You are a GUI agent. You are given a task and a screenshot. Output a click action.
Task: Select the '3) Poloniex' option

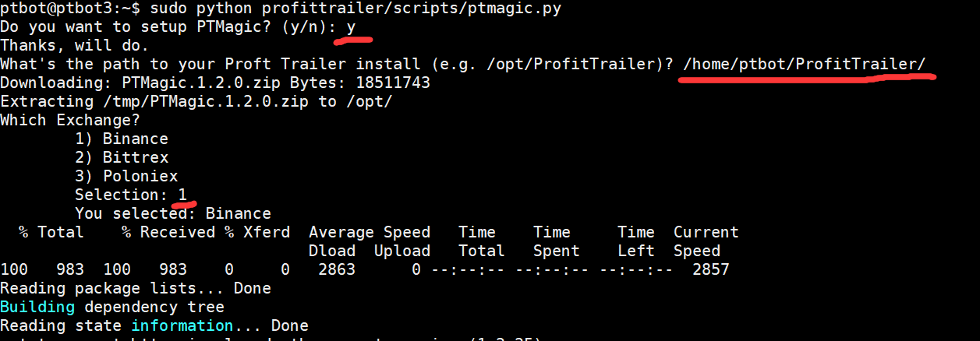tap(126, 177)
